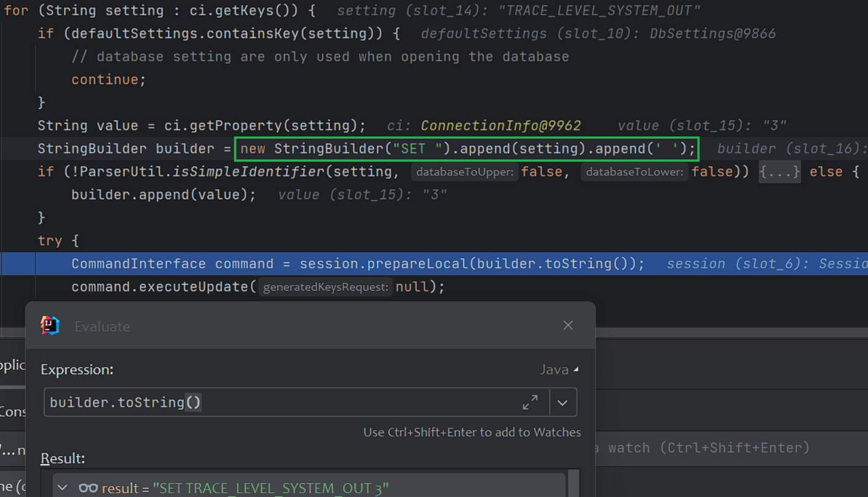Viewport: 868px width, 497px height.
Task: Click the databaseToLower parameter hint
Action: pos(635,172)
